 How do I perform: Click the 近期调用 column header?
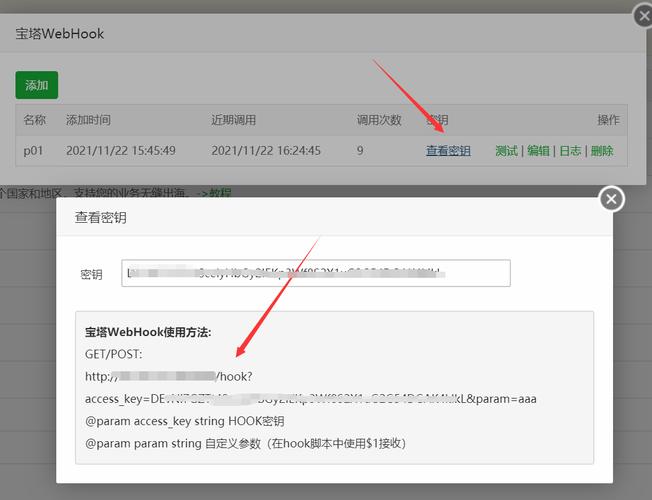pyautogui.click(x=233, y=120)
